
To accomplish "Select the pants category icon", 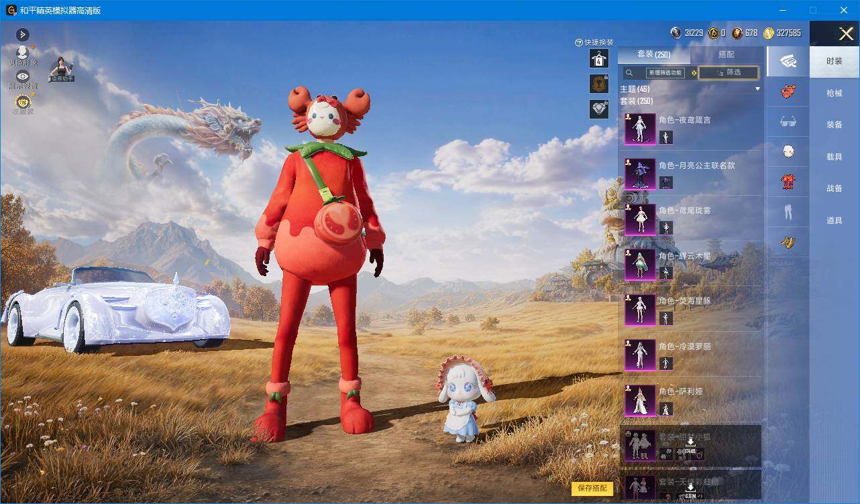I will click(788, 212).
